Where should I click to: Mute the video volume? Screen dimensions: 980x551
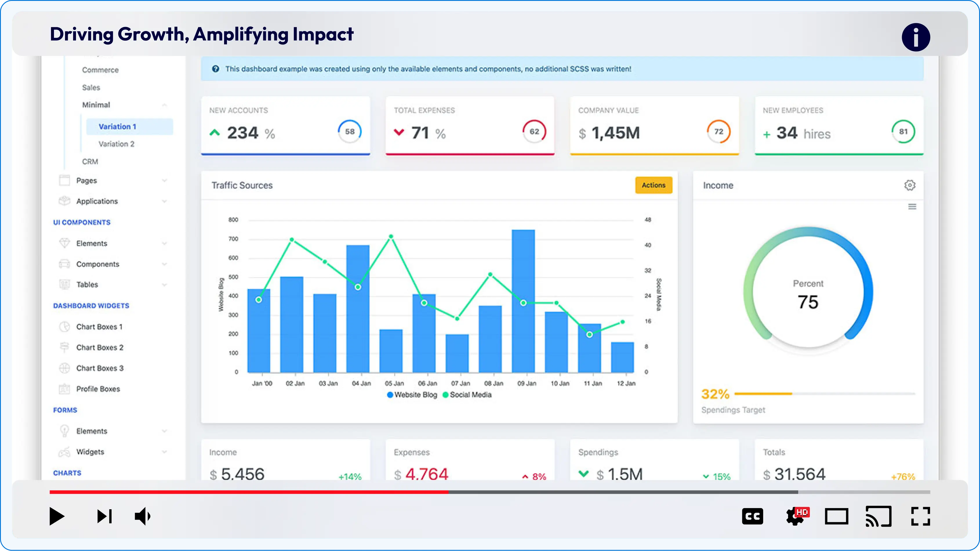tap(143, 516)
